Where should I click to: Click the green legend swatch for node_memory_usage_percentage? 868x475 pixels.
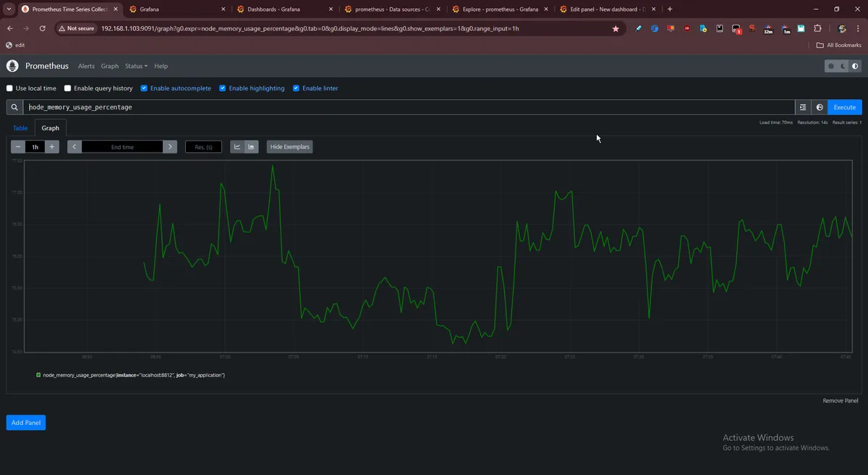pos(38,375)
